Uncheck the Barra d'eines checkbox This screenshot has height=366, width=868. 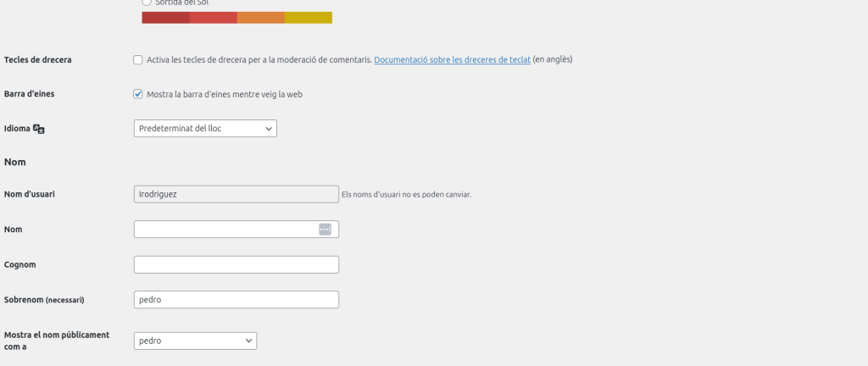click(138, 94)
